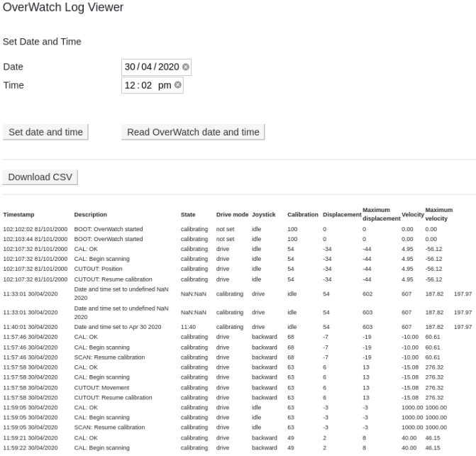The image size is (476, 456).
Task: Select the Joystick column header
Action: click(263, 214)
